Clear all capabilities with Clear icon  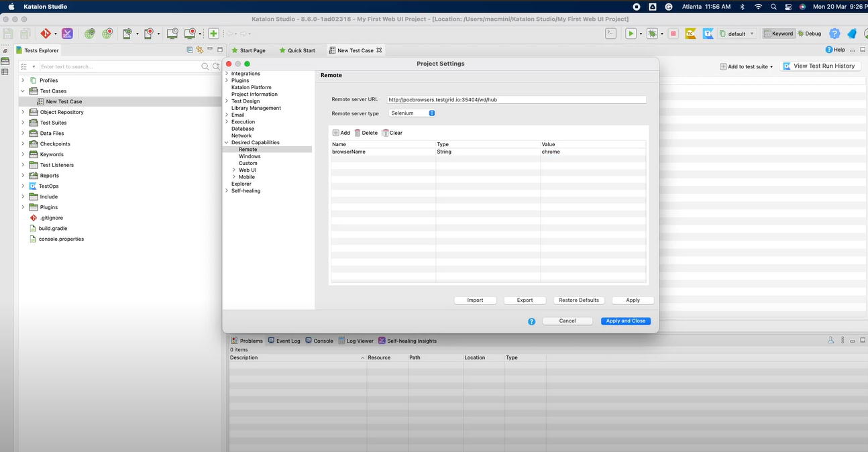(385, 133)
